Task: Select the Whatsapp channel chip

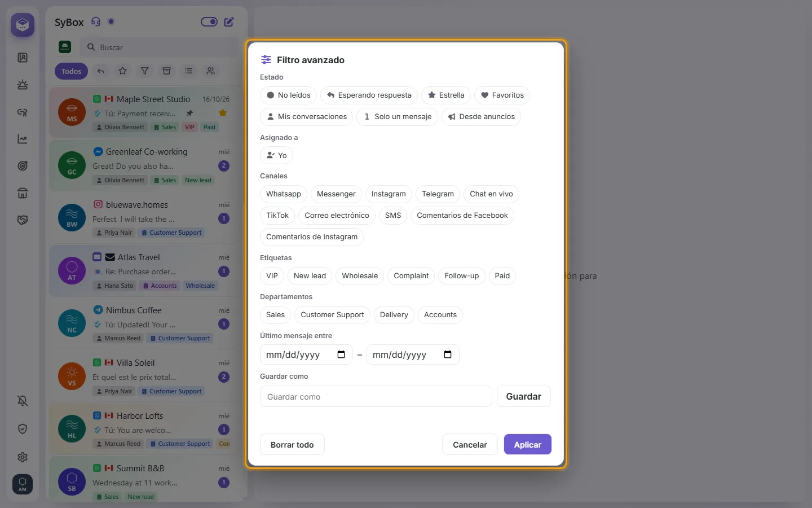Action: click(x=284, y=194)
